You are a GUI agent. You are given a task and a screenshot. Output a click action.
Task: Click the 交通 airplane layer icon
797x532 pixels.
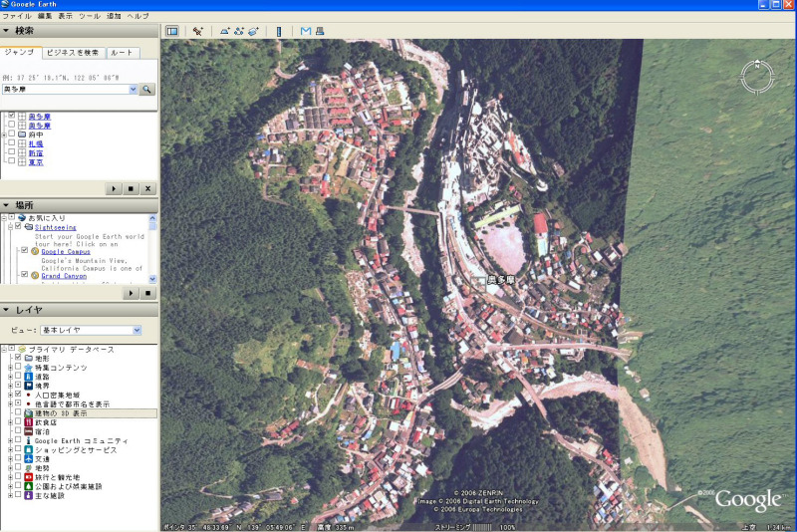coord(29,459)
